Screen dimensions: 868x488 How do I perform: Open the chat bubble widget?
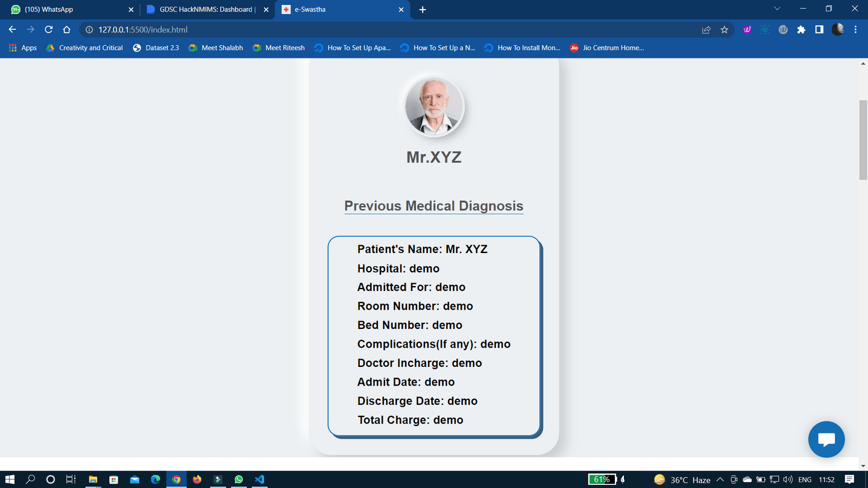[826, 439]
